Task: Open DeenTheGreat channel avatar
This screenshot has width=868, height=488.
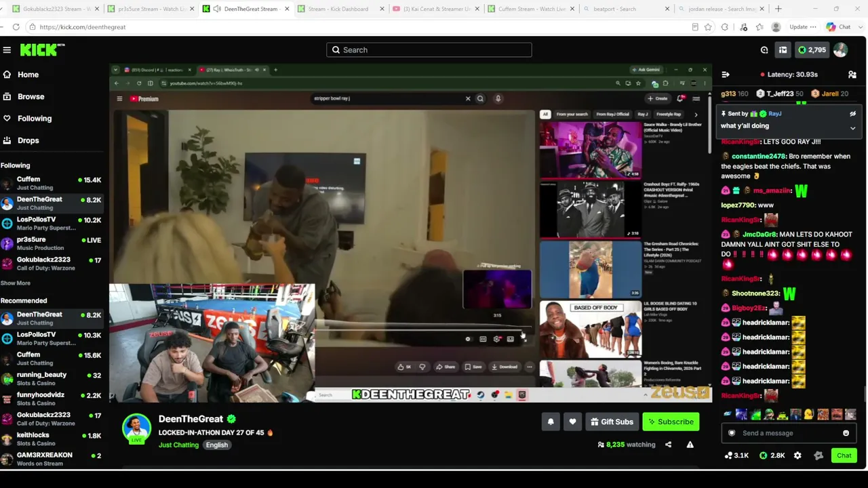Action: click(136, 428)
